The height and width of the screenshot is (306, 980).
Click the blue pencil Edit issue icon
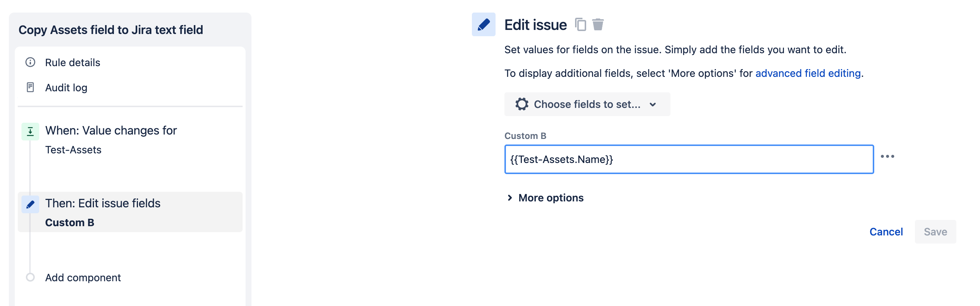(483, 25)
